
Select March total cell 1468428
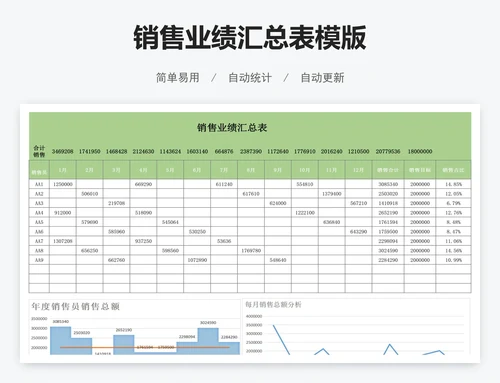[x=116, y=151]
